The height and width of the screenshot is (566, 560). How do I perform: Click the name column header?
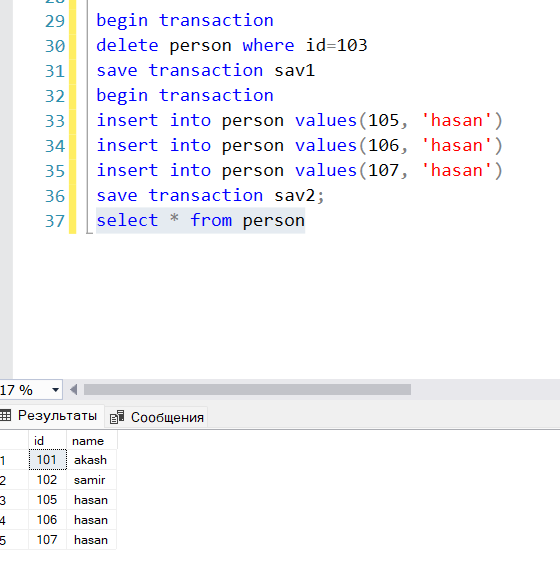[x=92, y=441]
